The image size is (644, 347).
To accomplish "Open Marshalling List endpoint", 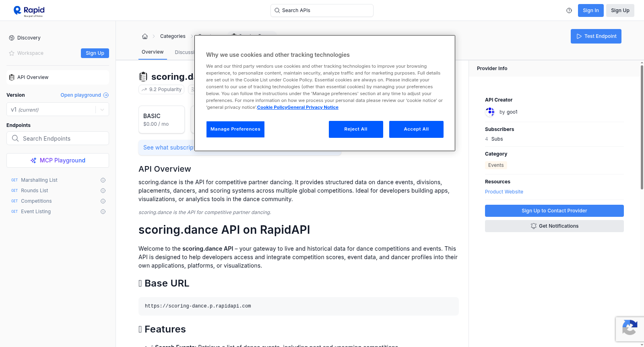I will (39, 180).
